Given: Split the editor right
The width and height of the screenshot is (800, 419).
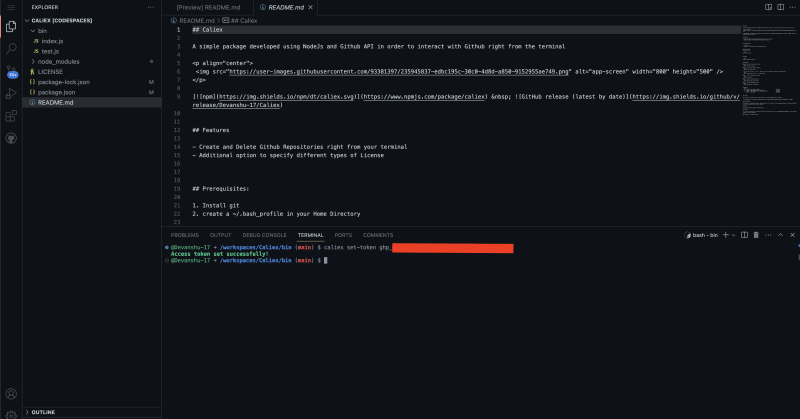Looking at the screenshot, I should click(x=781, y=7).
